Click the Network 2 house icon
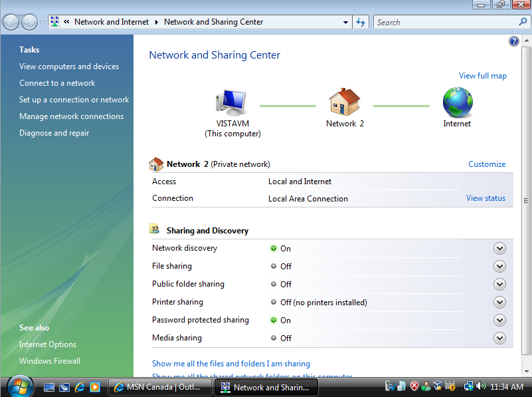 click(344, 103)
